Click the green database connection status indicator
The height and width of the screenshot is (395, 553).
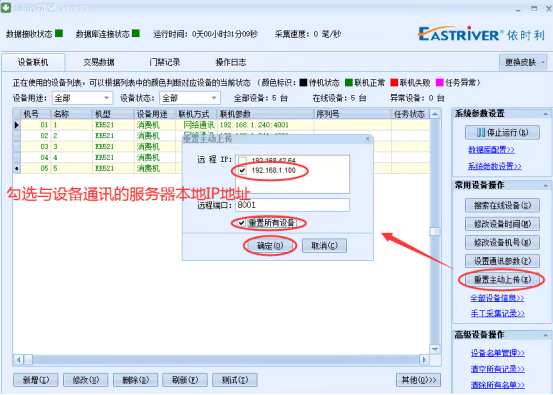pos(136,34)
